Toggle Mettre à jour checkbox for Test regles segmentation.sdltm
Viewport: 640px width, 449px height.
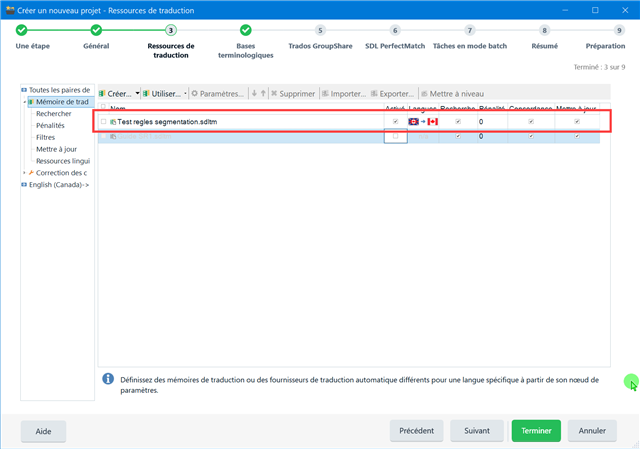(577, 122)
